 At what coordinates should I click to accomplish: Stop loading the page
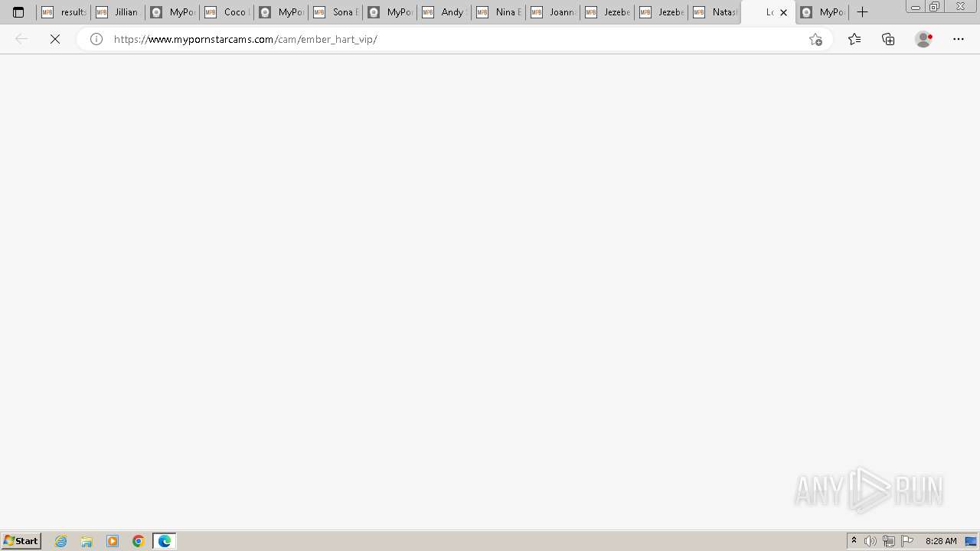(x=55, y=39)
